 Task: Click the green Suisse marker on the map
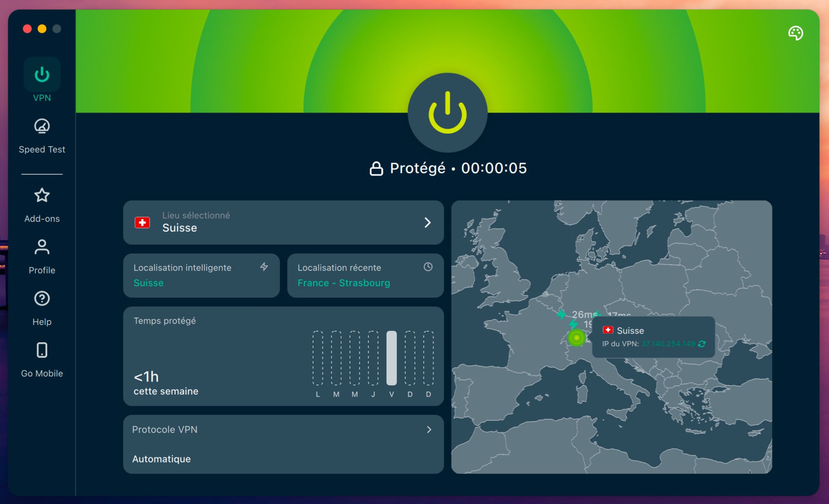pyautogui.click(x=577, y=338)
